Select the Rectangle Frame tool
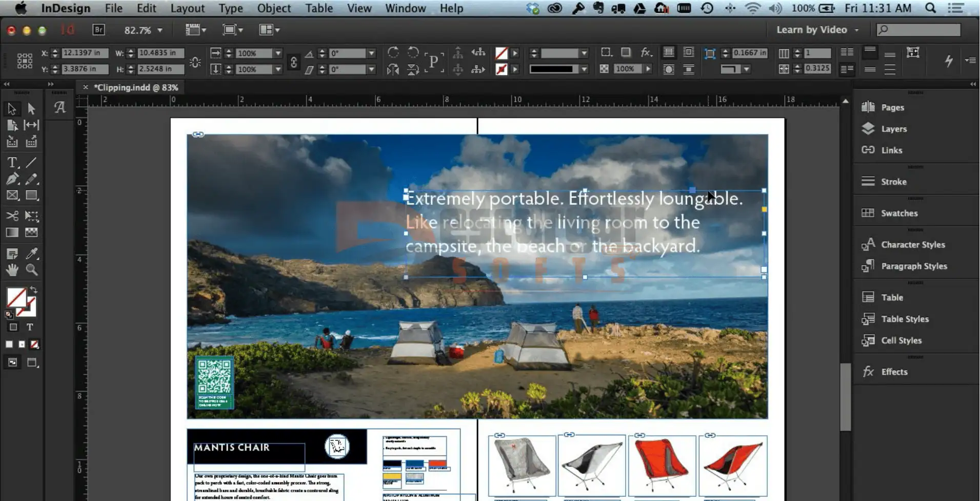Image resolution: width=980 pixels, height=501 pixels. tap(12, 195)
